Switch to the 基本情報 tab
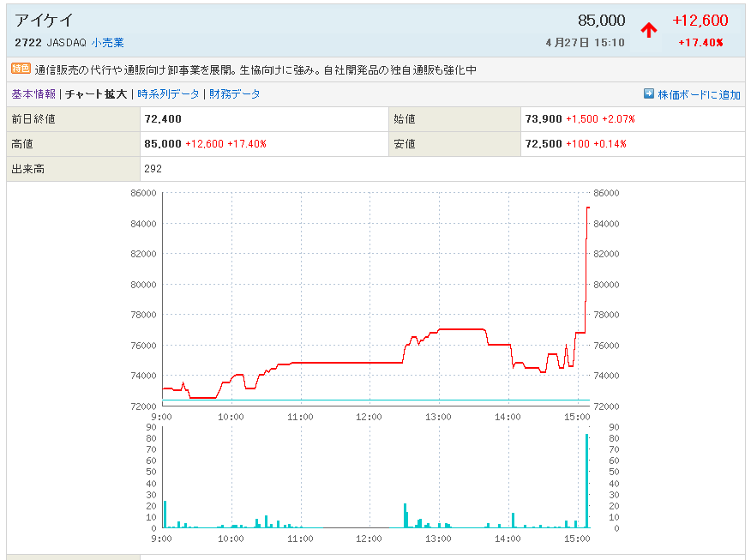751x560 pixels. pos(33,94)
